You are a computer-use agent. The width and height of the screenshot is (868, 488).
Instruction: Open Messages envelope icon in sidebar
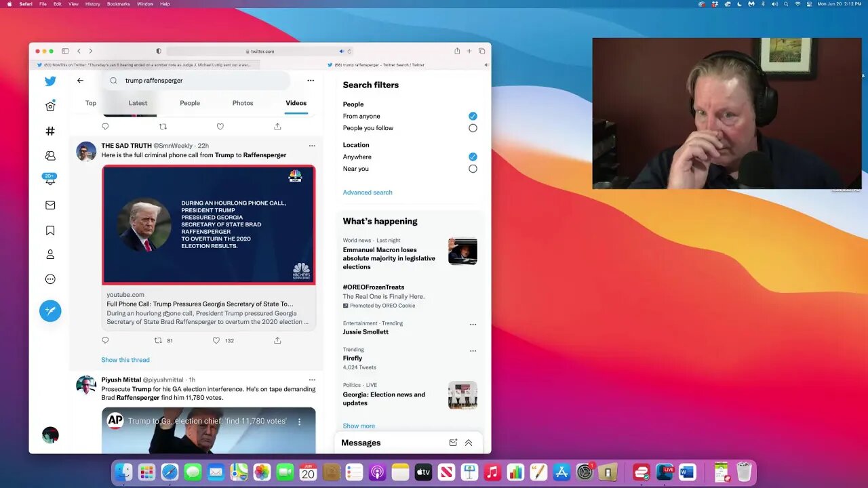pos(50,205)
